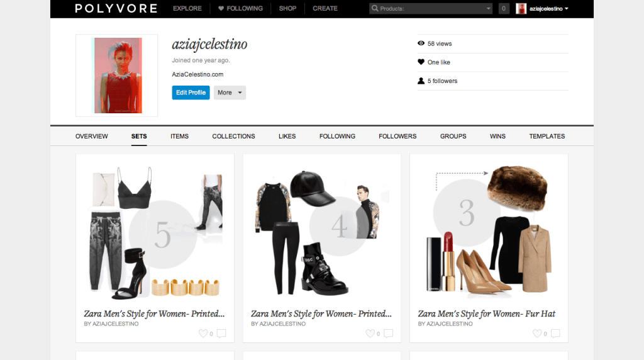Expand the More dropdown button
644x360 pixels.
pyautogui.click(x=230, y=93)
